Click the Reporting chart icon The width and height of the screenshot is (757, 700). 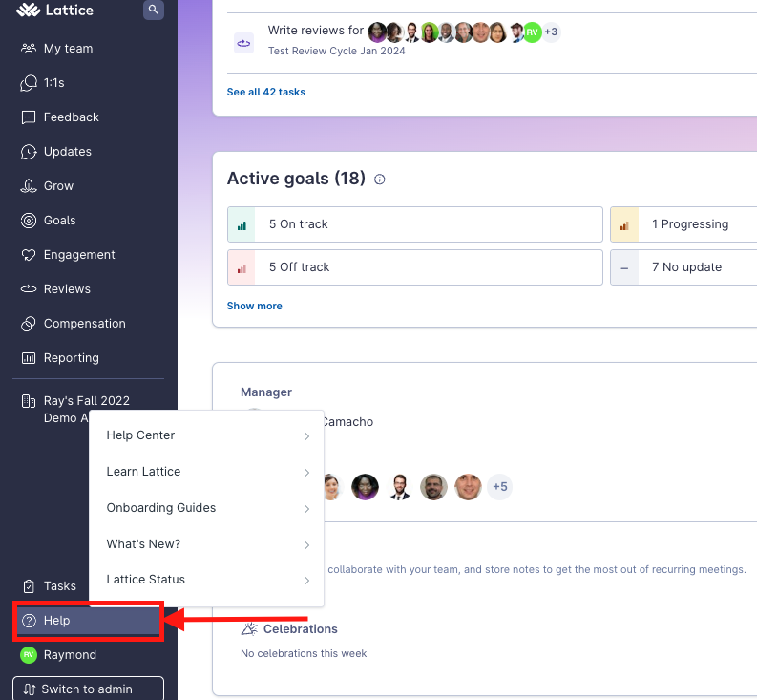29,358
